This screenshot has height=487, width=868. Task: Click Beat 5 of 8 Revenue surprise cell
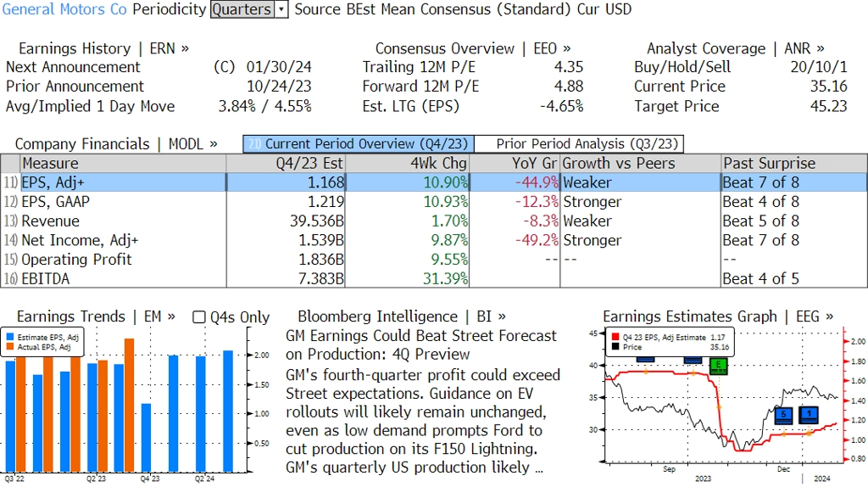760,221
